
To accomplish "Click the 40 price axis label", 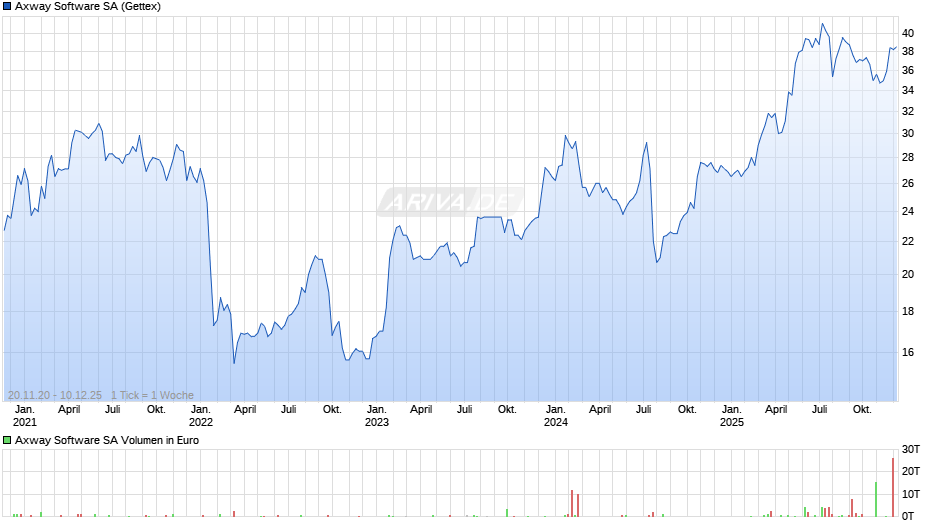I will point(908,34).
